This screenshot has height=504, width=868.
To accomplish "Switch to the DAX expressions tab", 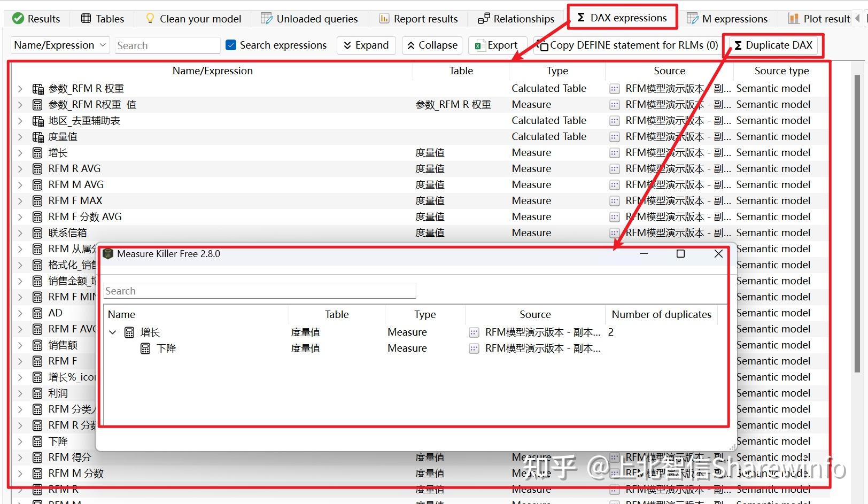I will coord(622,17).
